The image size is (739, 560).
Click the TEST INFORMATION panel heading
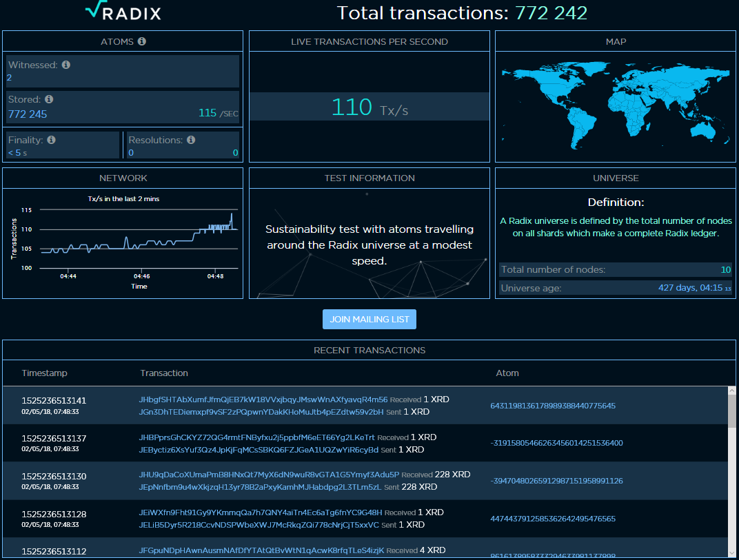369,178
